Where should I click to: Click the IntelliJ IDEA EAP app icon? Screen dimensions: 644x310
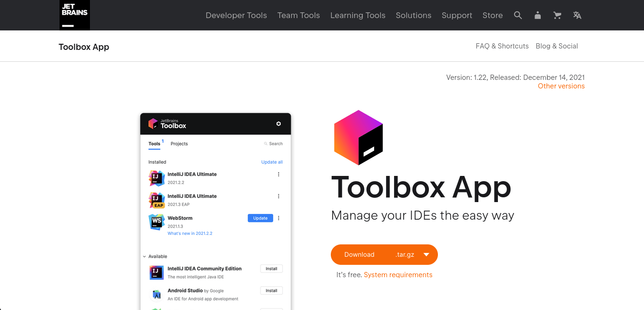156,199
